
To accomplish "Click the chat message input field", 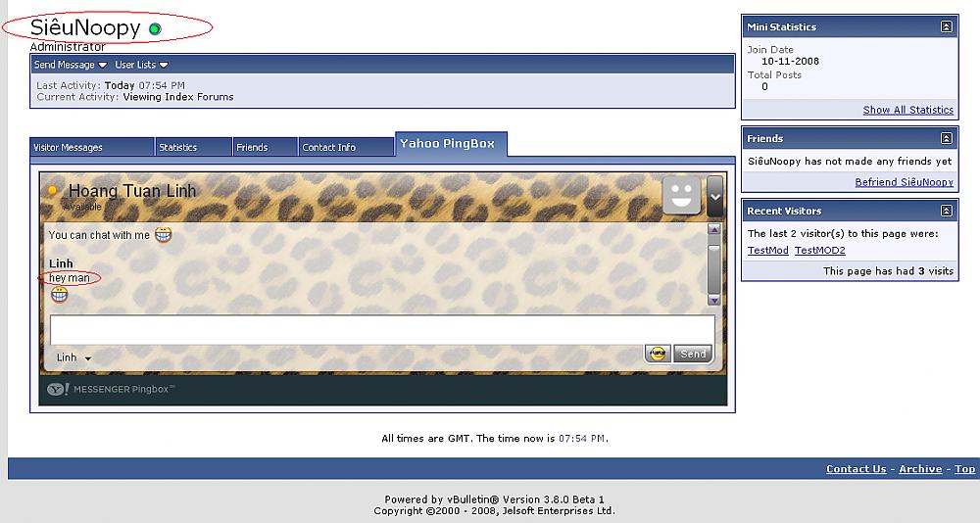I will coord(382,329).
